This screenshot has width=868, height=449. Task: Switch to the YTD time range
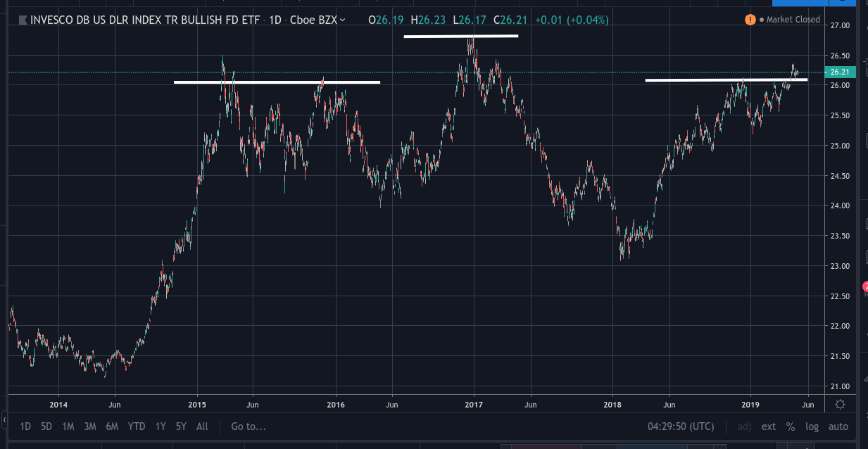click(136, 426)
